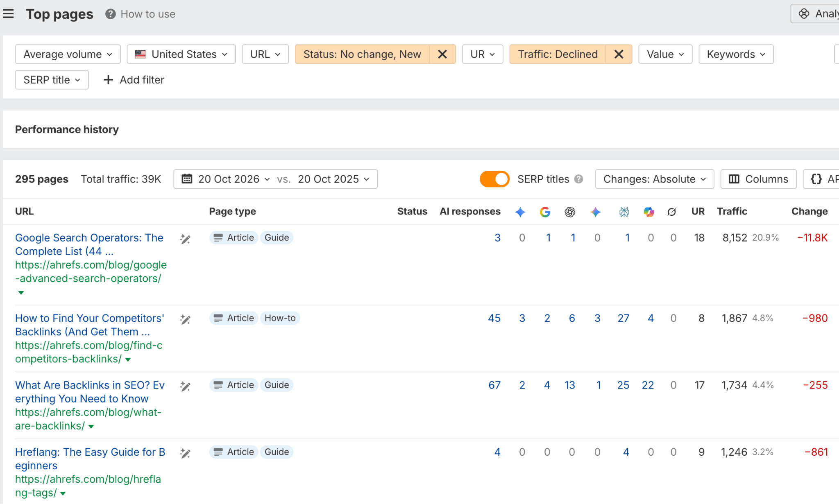Click magic wand icon for Competitors' Backlinks row
This screenshot has width=839, height=504.
click(185, 319)
